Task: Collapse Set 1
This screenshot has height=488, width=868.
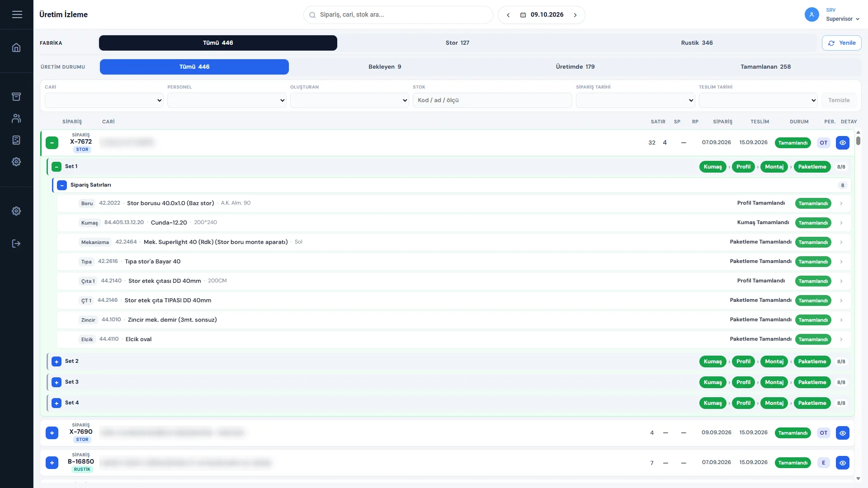Action: (57, 167)
